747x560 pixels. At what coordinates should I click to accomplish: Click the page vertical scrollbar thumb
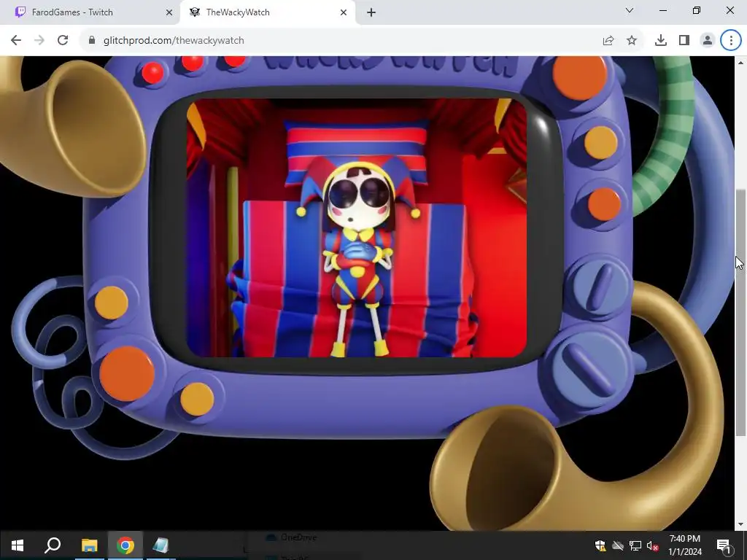(740, 312)
